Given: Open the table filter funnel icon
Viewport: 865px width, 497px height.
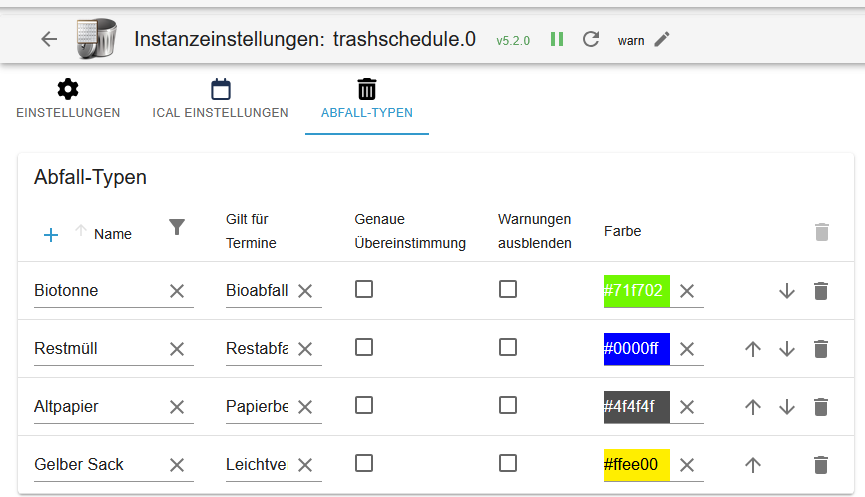Looking at the screenshot, I should (177, 227).
